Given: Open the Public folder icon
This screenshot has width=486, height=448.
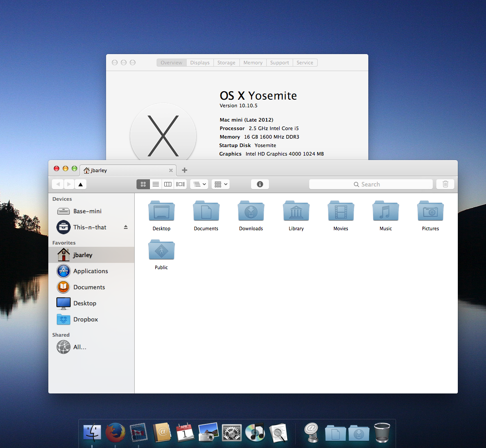Looking at the screenshot, I should (162, 249).
